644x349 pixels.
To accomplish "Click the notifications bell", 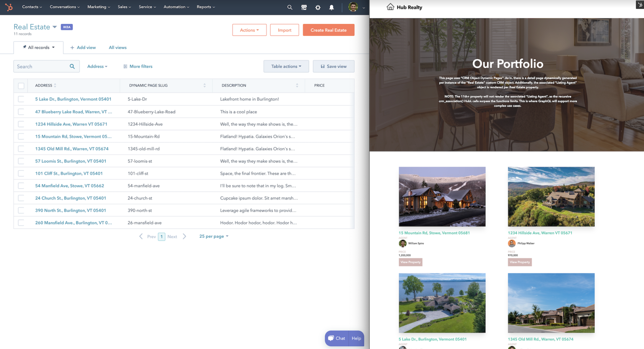I will [x=331, y=7].
